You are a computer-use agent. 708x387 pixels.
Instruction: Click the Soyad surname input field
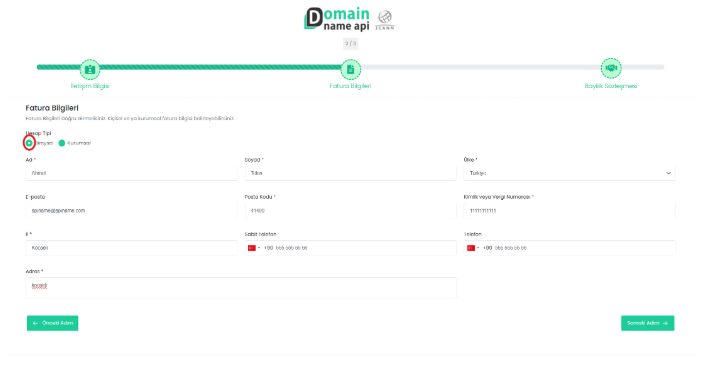(350, 173)
